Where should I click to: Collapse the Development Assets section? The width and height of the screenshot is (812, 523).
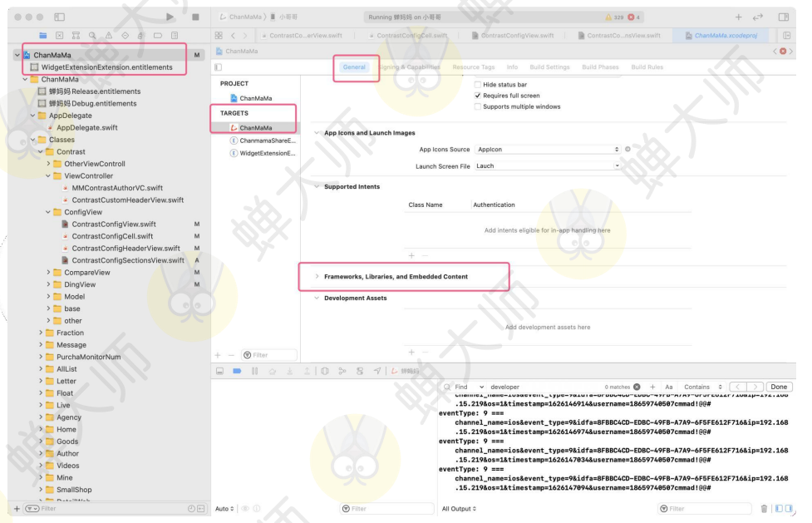317,298
